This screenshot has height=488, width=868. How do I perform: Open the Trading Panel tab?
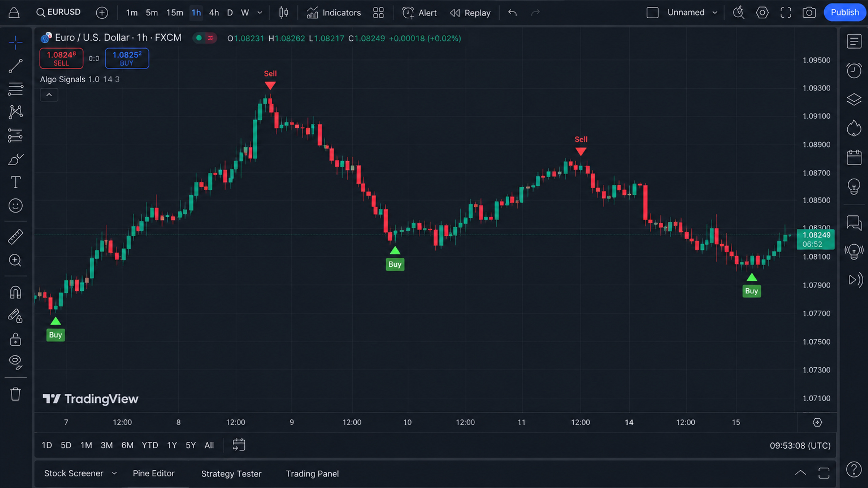pos(312,473)
